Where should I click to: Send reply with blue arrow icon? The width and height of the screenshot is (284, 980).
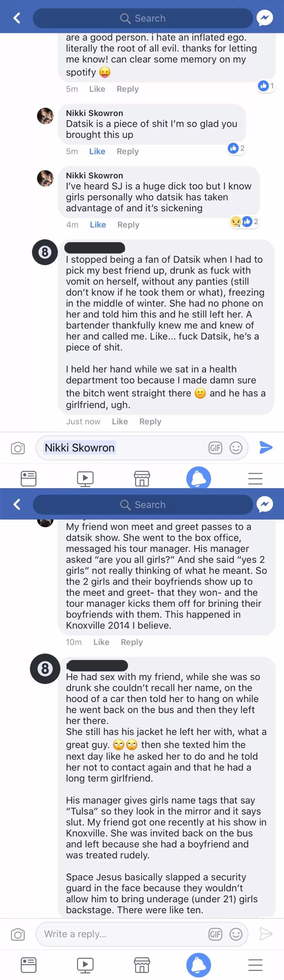[266, 447]
